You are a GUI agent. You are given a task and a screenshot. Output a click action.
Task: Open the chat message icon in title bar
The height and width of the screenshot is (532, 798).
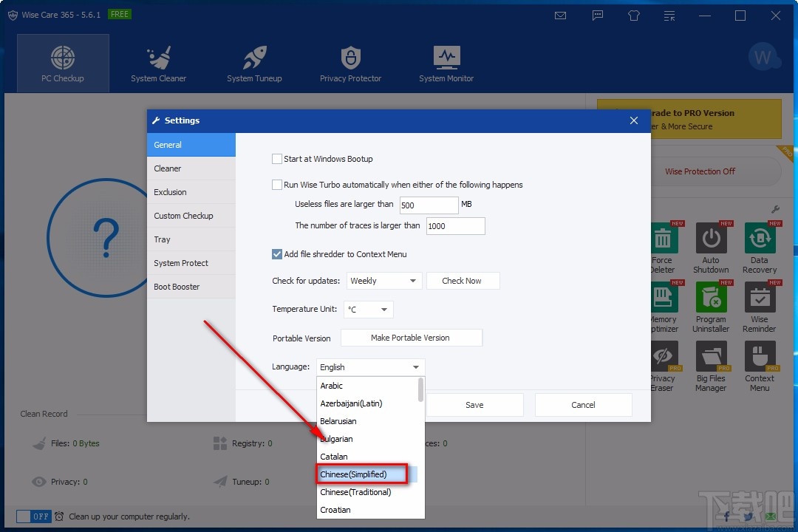click(x=598, y=16)
